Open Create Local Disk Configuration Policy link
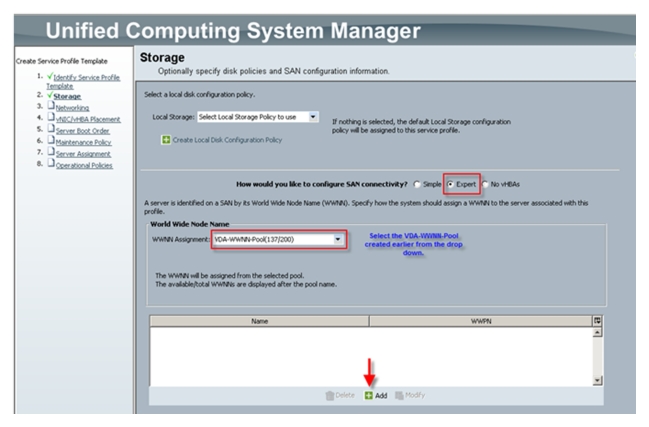This screenshot has width=649, height=427. click(227, 140)
